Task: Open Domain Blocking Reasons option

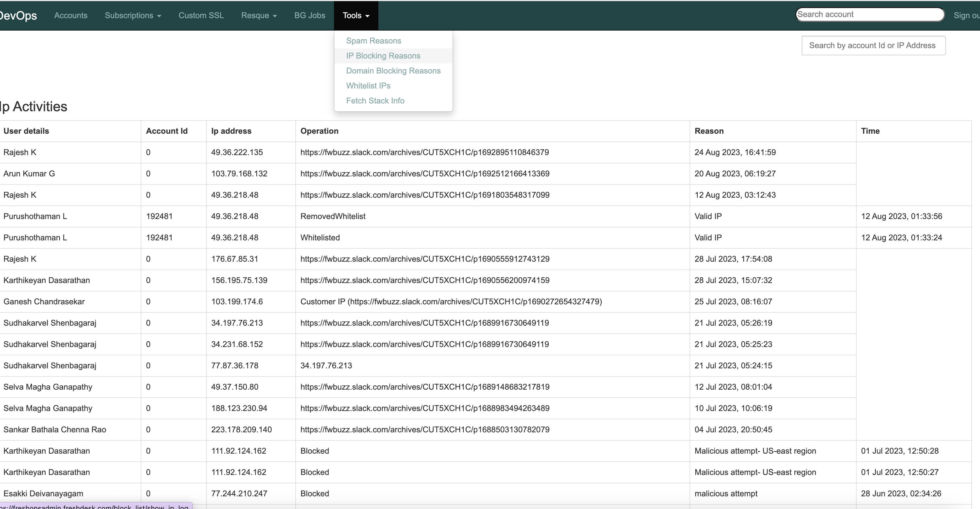Action: pos(393,71)
